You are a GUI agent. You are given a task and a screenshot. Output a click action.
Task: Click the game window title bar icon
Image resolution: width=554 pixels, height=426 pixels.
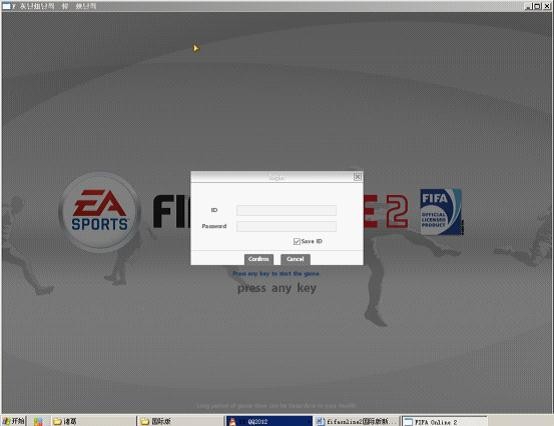coord(6,6)
